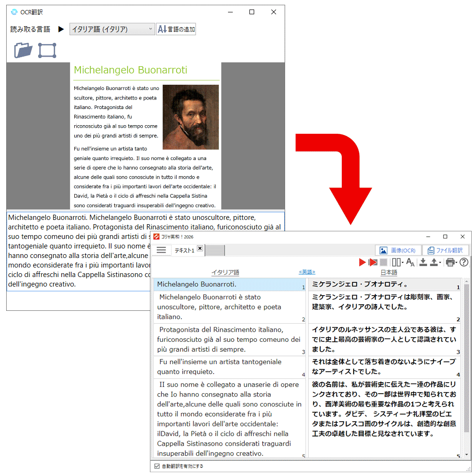Screen dimensions: 476x476
Task: Expand the column layout dropdown arrow
Action: point(403,262)
